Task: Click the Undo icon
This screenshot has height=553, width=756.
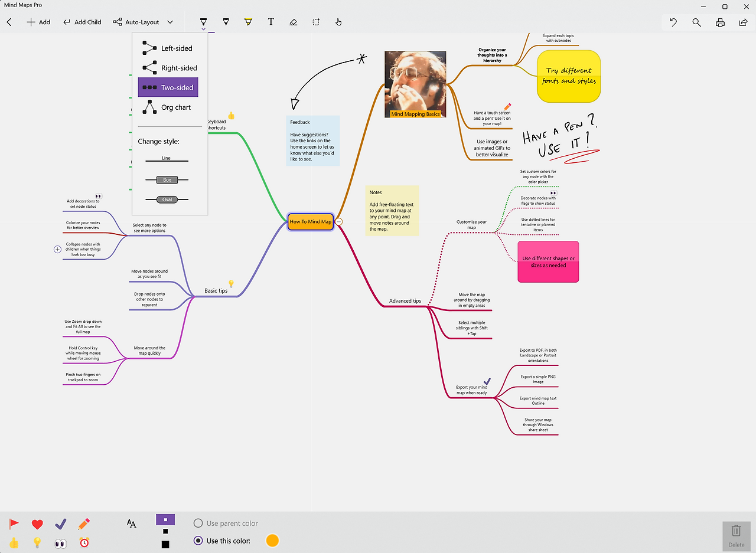Action: [673, 22]
